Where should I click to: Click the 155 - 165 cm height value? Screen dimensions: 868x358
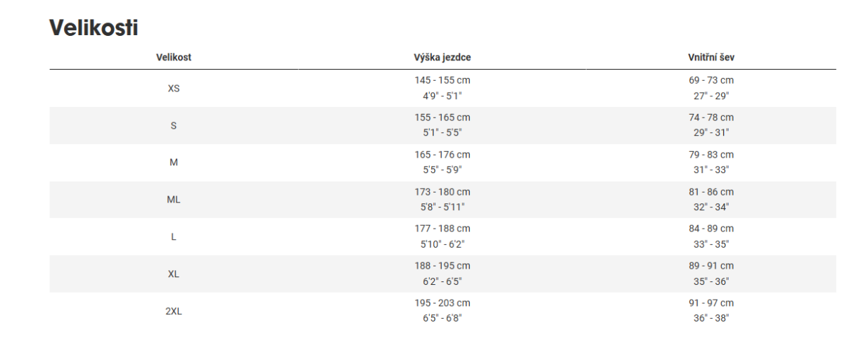click(x=442, y=117)
